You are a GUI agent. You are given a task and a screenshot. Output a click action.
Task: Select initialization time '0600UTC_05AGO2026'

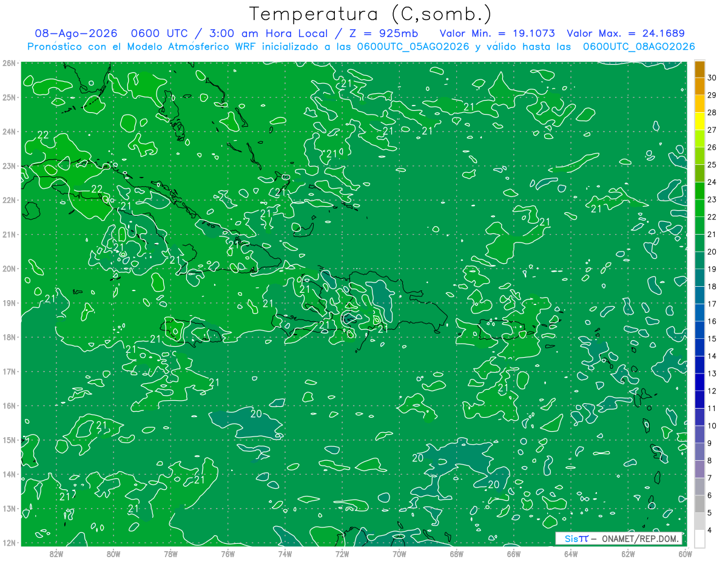point(413,47)
